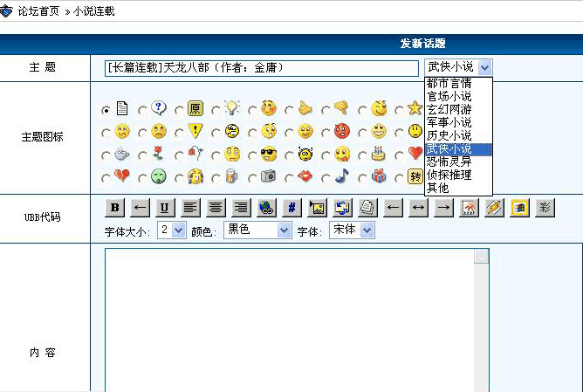This screenshot has width=583, height=392.
Task: Click the 主题 subject input field
Action: click(262, 68)
